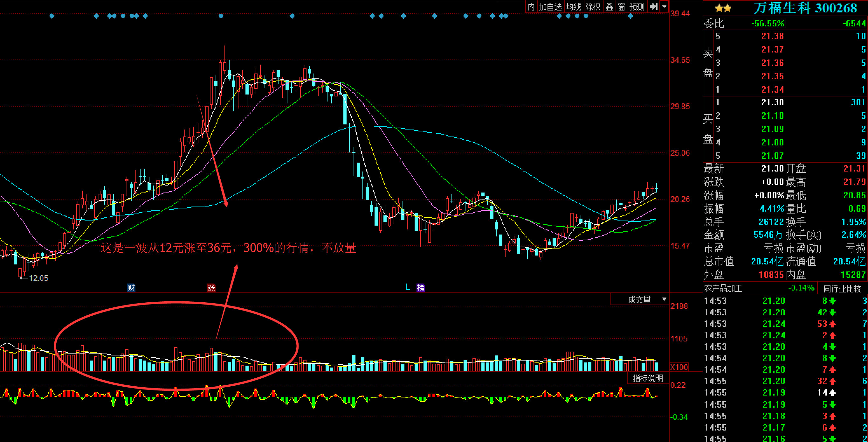Open 同行业比较 industry comparison
This screenshot has height=442, width=868.
pyautogui.click(x=842, y=288)
